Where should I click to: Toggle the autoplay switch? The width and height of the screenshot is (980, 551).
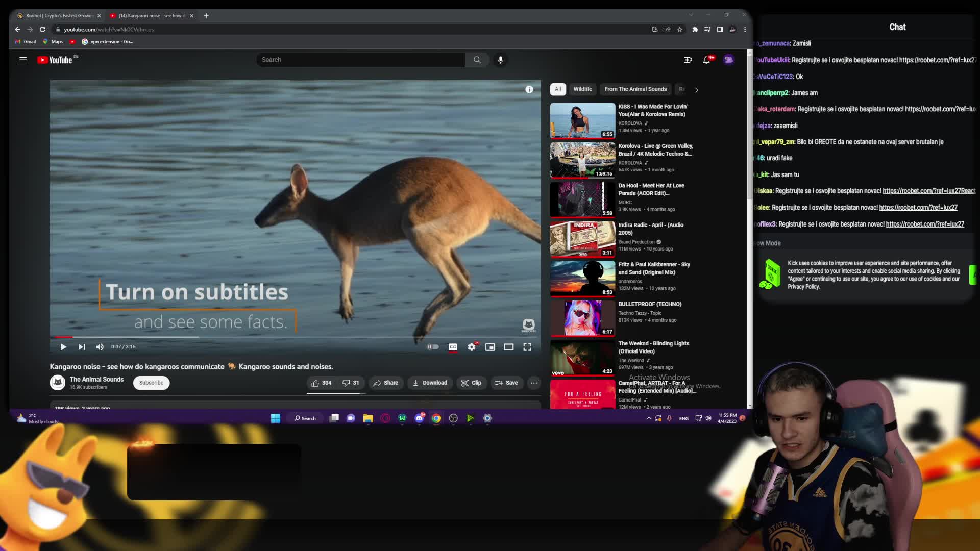click(433, 347)
